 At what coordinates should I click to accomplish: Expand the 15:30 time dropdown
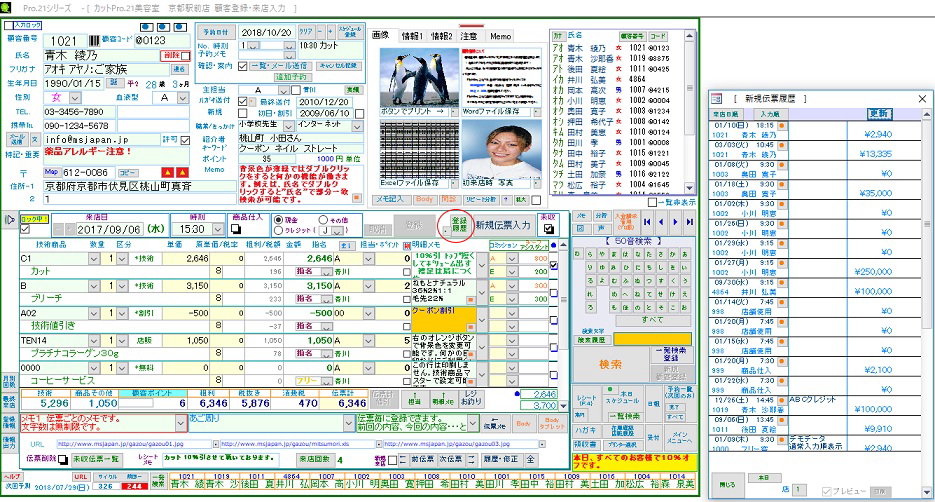[218, 230]
